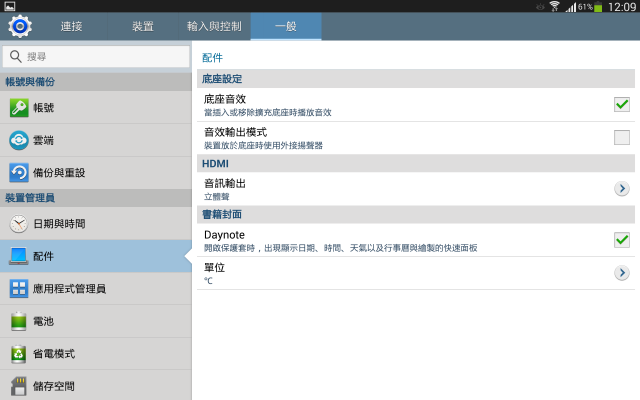The width and height of the screenshot is (640, 400).
Task: Tap the Settings gear icon
Action: click(x=20, y=27)
